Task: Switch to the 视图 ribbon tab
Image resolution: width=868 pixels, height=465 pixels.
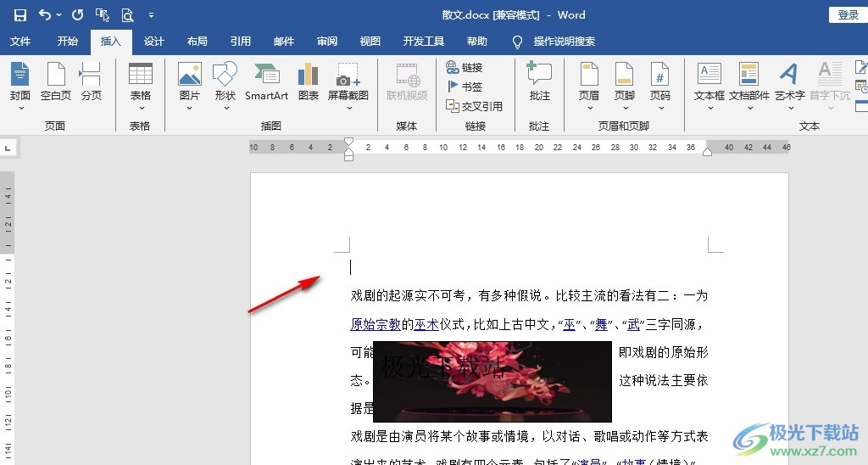Action: [370, 41]
